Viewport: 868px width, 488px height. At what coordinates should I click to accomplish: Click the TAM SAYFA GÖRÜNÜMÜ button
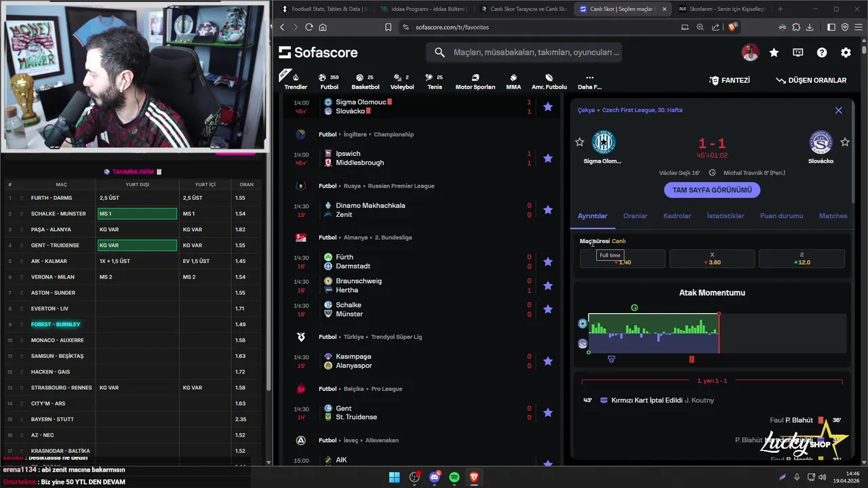[x=712, y=190]
